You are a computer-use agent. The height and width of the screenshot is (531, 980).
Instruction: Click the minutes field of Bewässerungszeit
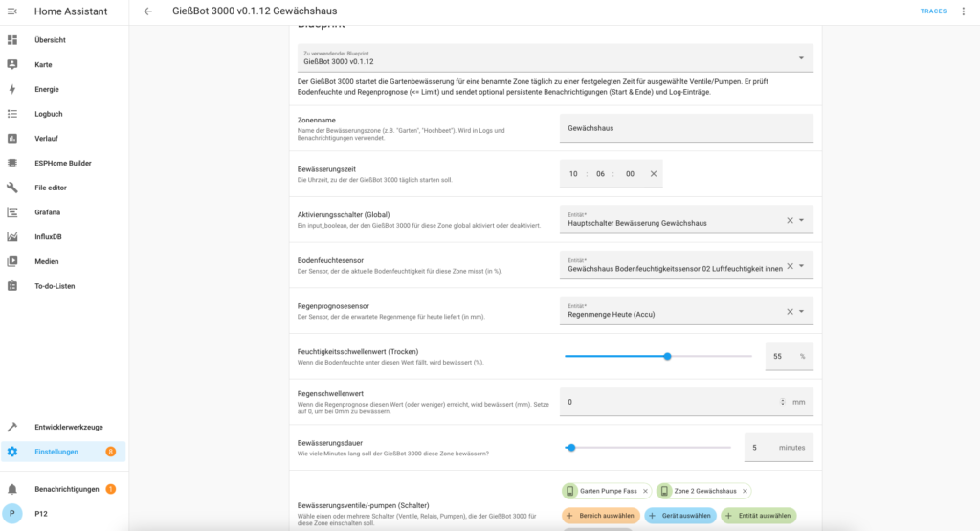[600, 174]
